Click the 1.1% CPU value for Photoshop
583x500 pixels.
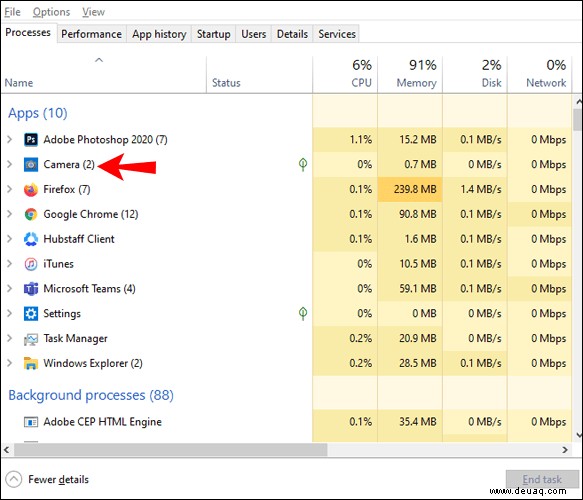coord(361,139)
